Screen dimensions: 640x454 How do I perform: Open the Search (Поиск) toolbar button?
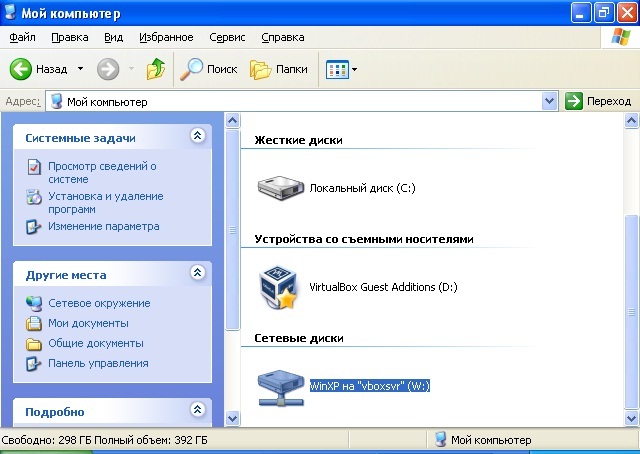click(208, 70)
